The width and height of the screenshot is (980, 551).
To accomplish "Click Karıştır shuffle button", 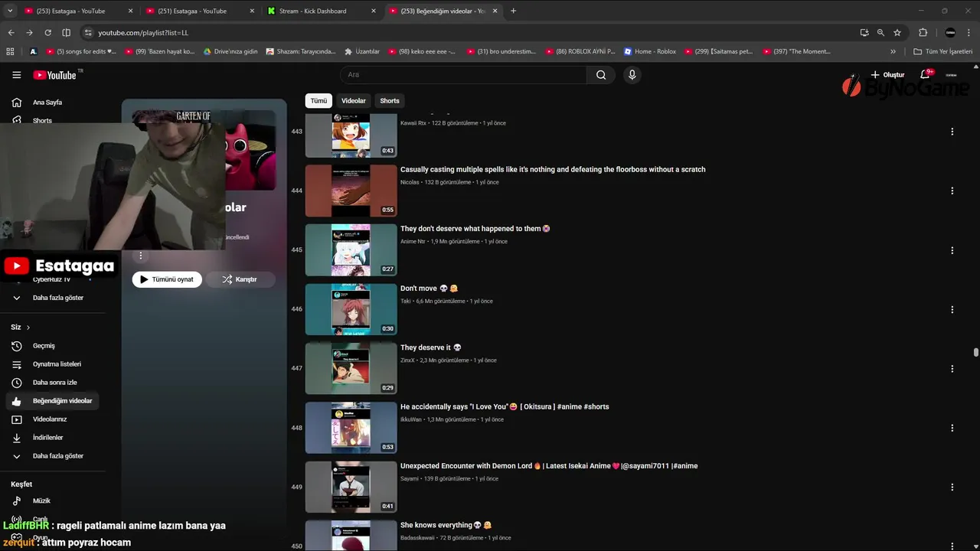I will tap(240, 279).
